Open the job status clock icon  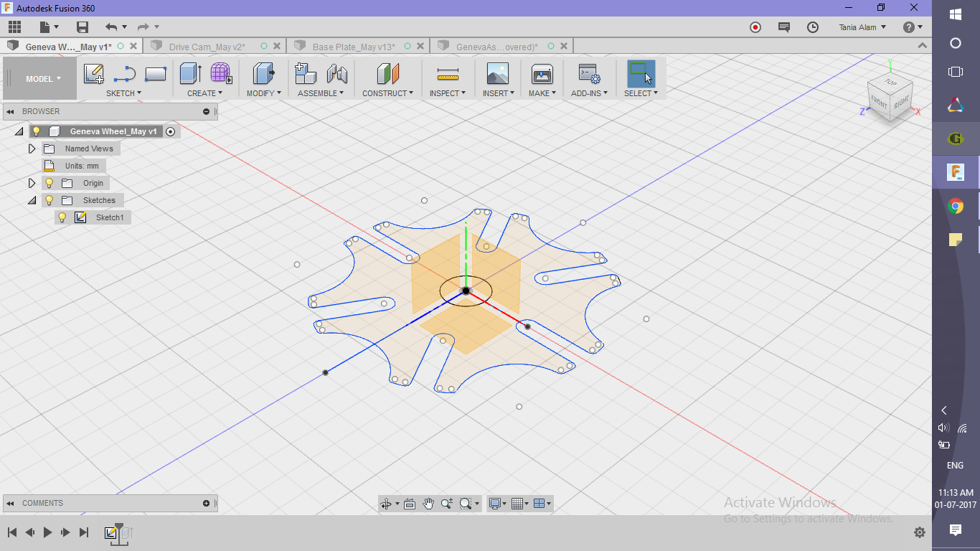coord(813,27)
